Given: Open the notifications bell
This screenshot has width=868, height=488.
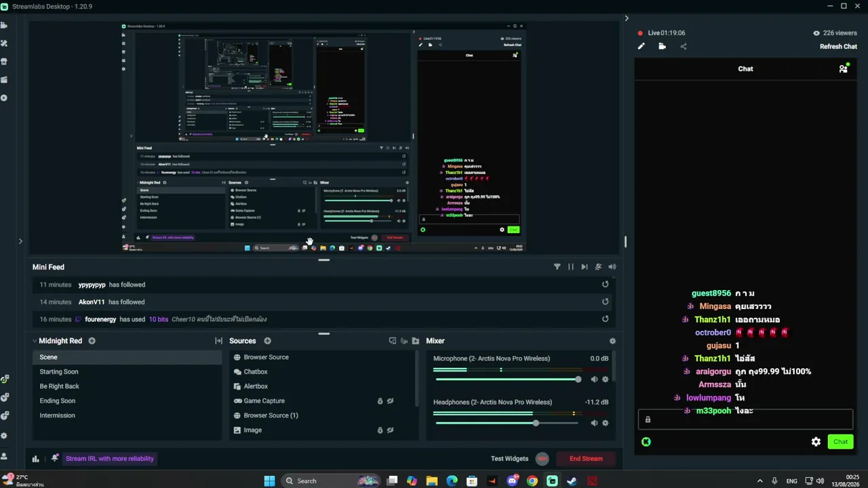Looking at the screenshot, I should 54,459.
